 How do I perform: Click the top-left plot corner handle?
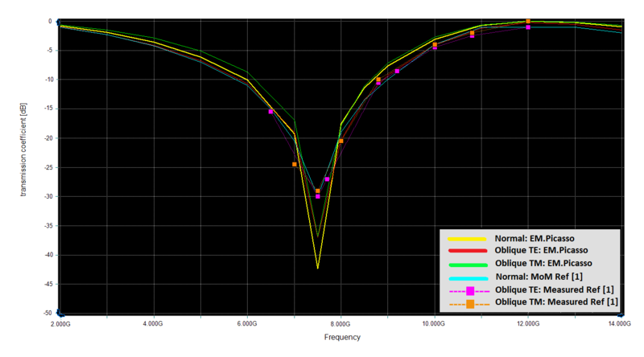point(60,21)
